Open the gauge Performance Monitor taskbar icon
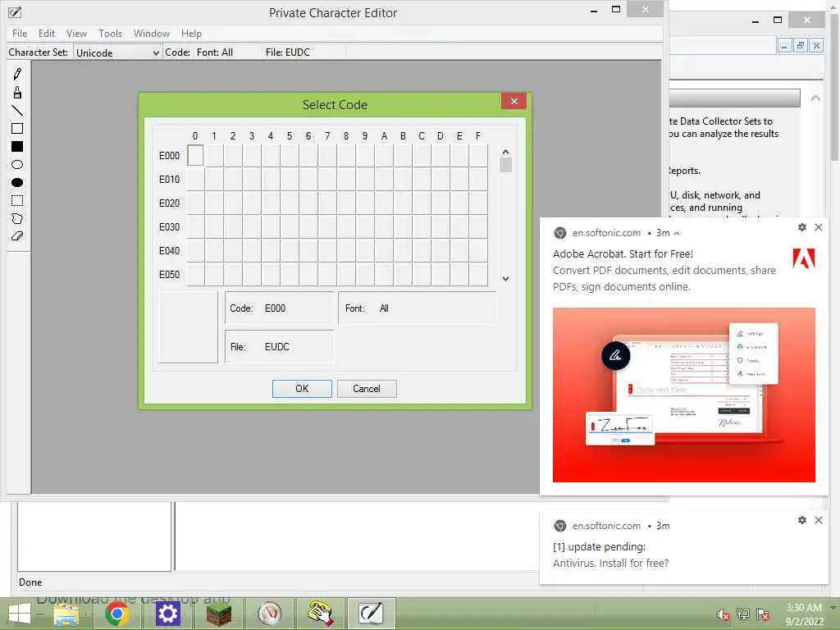 pos(269,614)
